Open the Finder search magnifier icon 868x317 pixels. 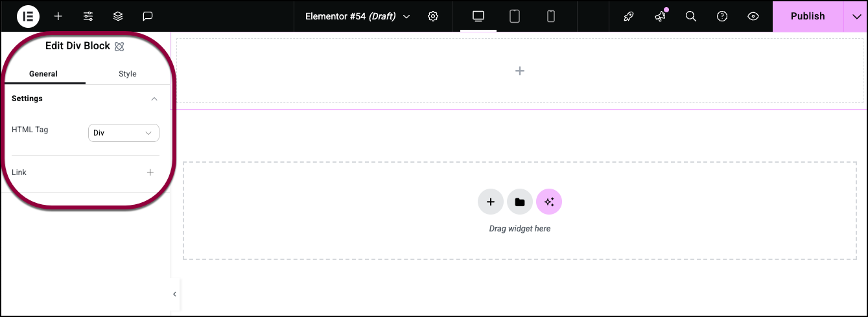click(691, 16)
